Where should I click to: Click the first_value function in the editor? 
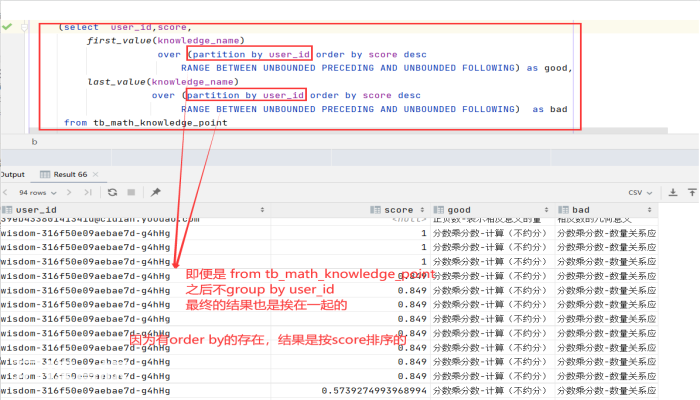(x=119, y=41)
